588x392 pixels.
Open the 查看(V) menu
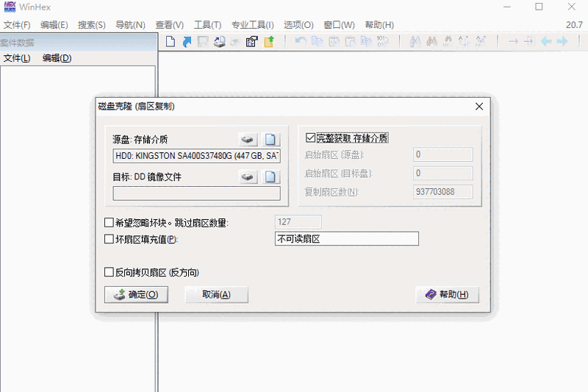(x=170, y=25)
